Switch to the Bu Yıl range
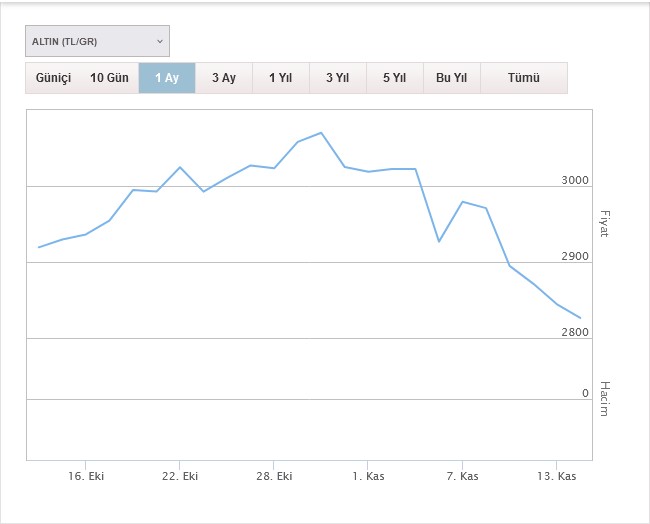 click(x=451, y=78)
